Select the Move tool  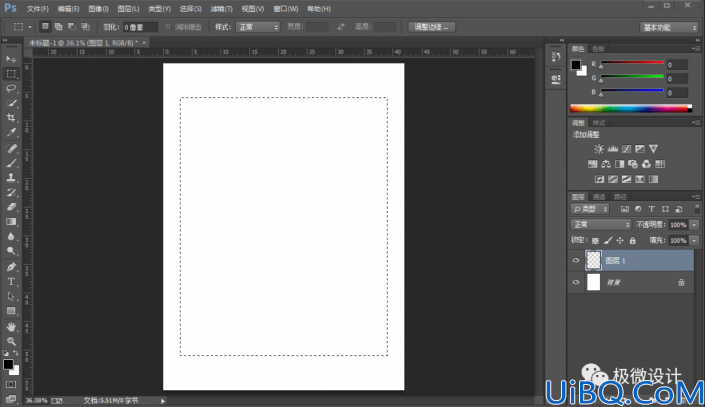11,59
